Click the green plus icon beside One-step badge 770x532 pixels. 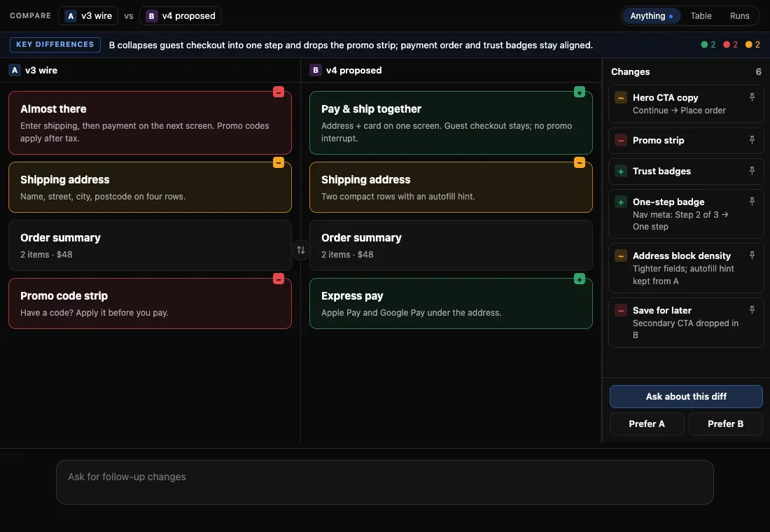click(621, 202)
